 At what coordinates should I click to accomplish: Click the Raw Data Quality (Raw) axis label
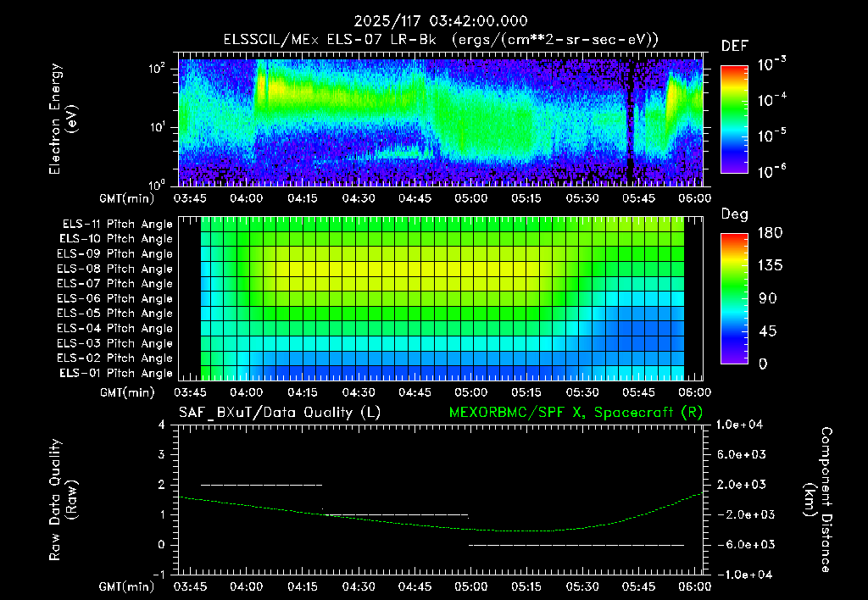pos(62,500)
